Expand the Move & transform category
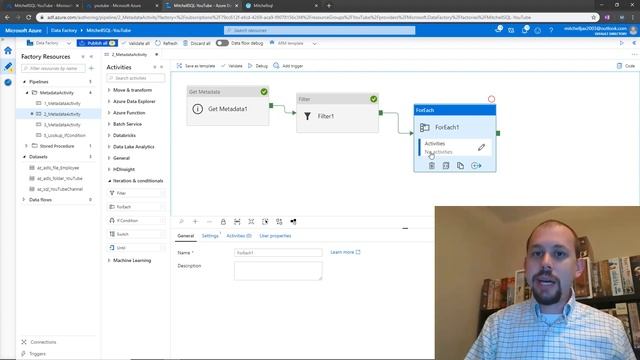Image resolution: width=640 pixels, height=360 pixels. coord(132,90)
